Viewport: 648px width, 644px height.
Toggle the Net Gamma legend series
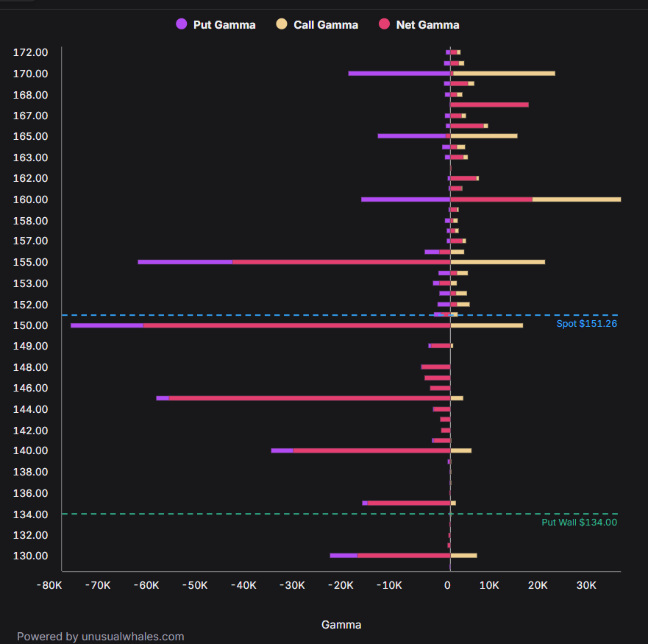tap(419, 24)
